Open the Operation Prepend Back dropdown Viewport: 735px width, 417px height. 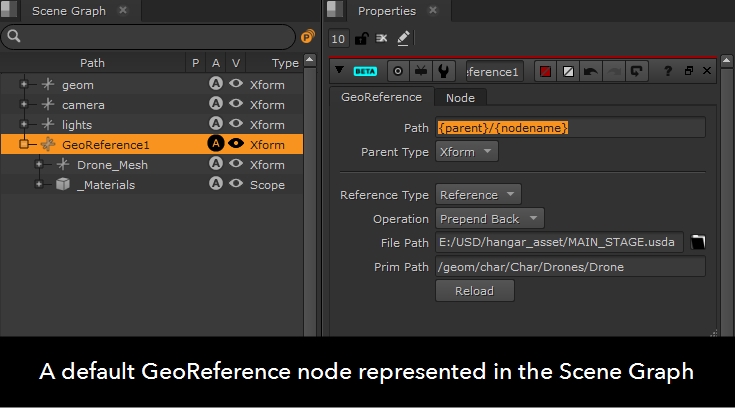click(x=490, y=219)
